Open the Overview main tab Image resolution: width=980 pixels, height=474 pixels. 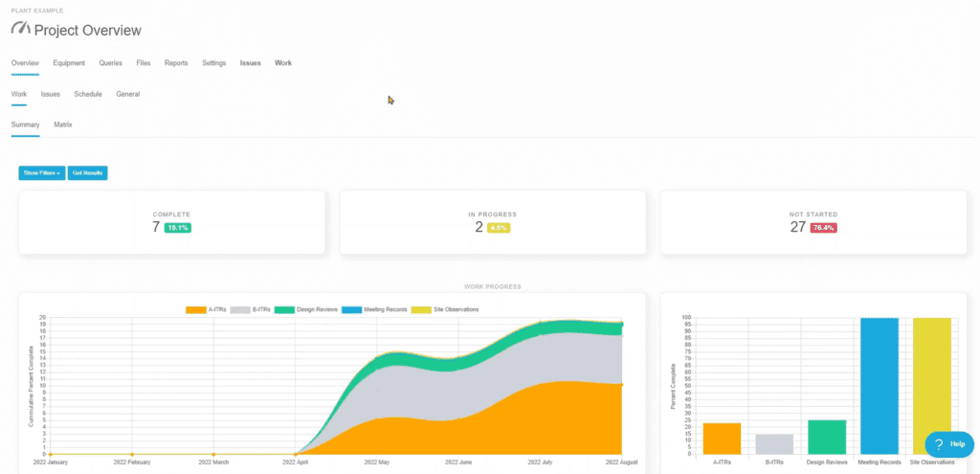coord(25,63)
